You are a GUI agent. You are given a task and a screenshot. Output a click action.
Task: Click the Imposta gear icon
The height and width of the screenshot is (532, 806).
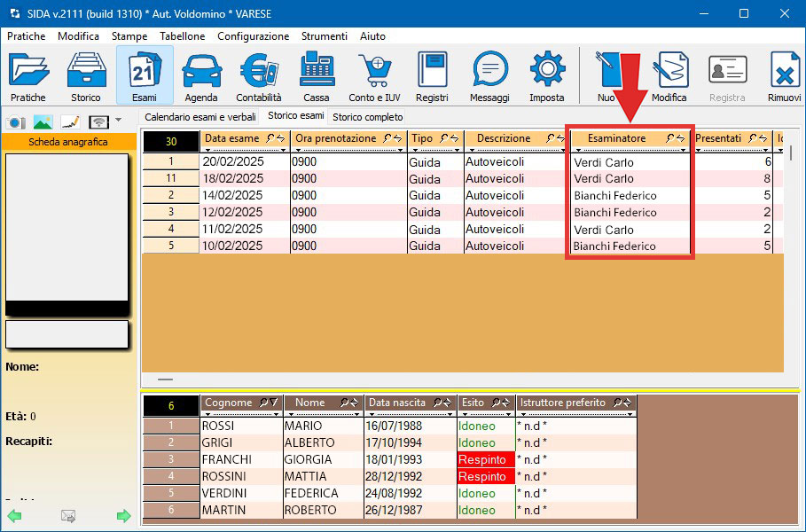547,75
